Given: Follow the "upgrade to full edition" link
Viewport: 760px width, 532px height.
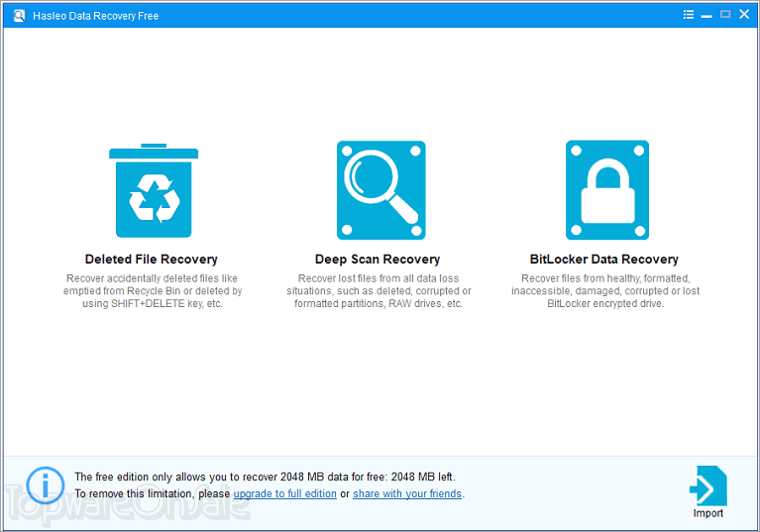Looking at the screenshot, I should pyautogui.click(x=285, y=493).
